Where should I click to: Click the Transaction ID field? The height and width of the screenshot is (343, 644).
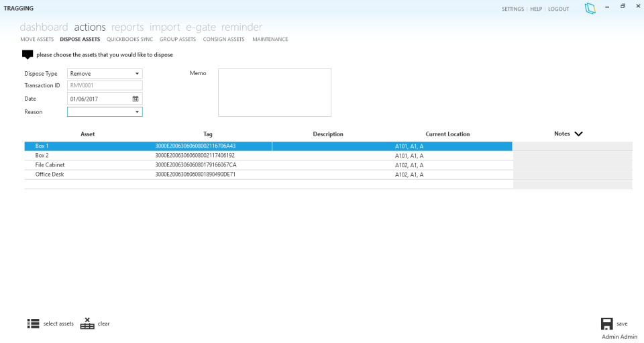[105, 85]
